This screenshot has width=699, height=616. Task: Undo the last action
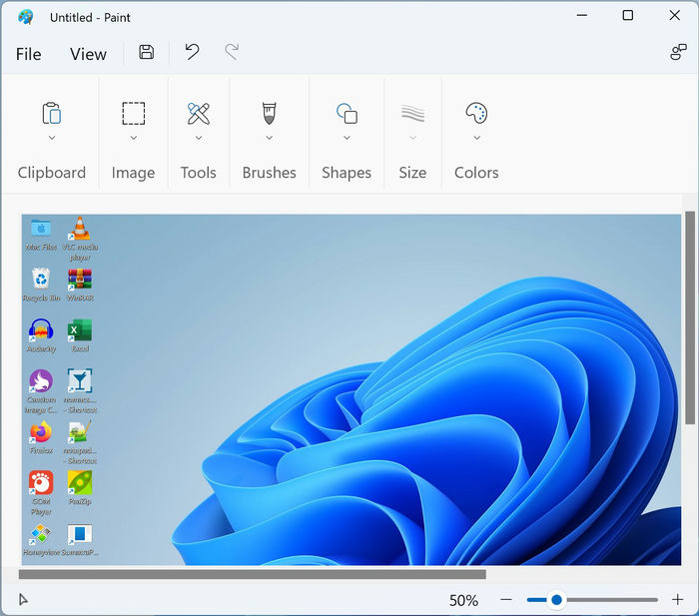point(192,52)
